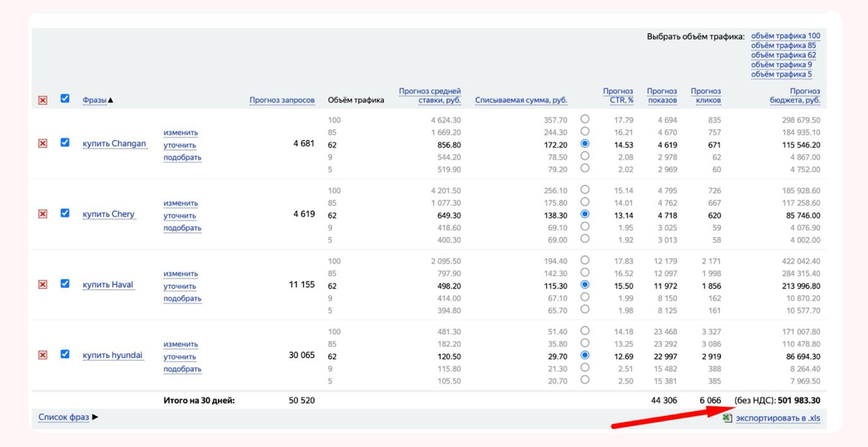Screen dimensions: 868x447
Task: Uncheck the "купить hyundai" checkbox
Action: (65, 354)
